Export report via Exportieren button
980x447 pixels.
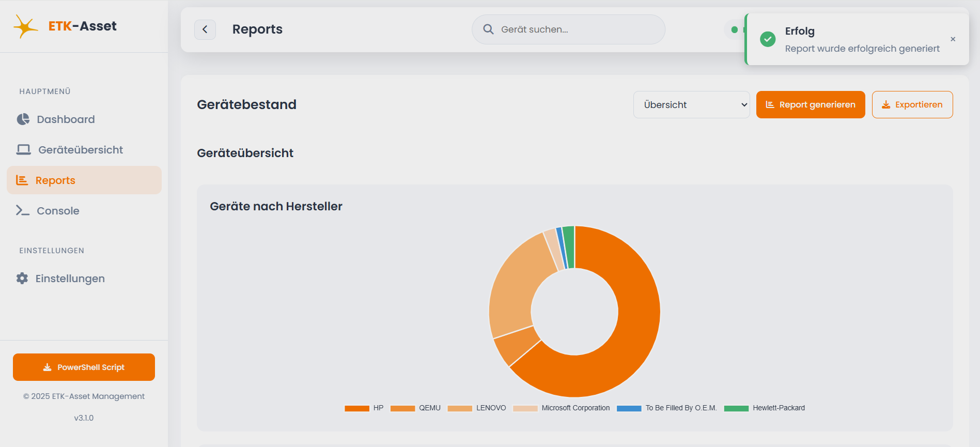912,105
